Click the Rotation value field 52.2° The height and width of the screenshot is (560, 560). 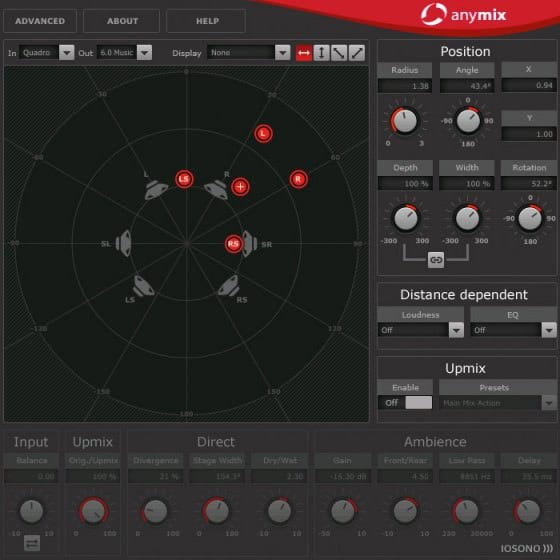(529, 184)
